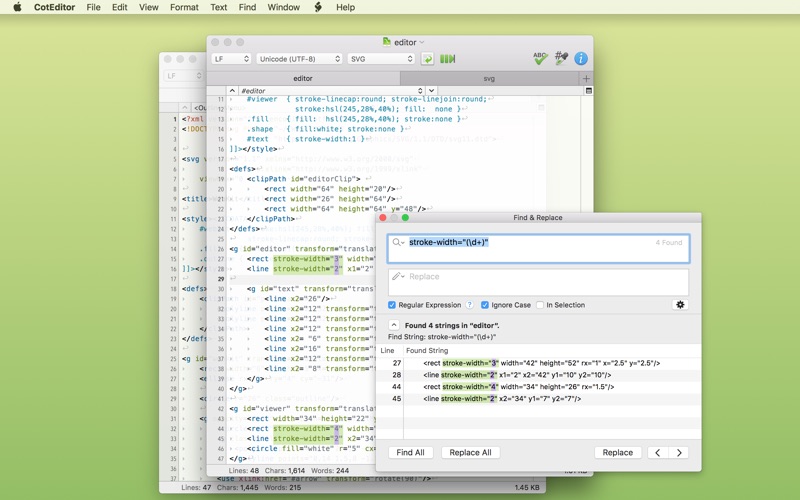This screenshot has width=800, height=500.
Task: Open the Find menu
Action: point(247,7)
